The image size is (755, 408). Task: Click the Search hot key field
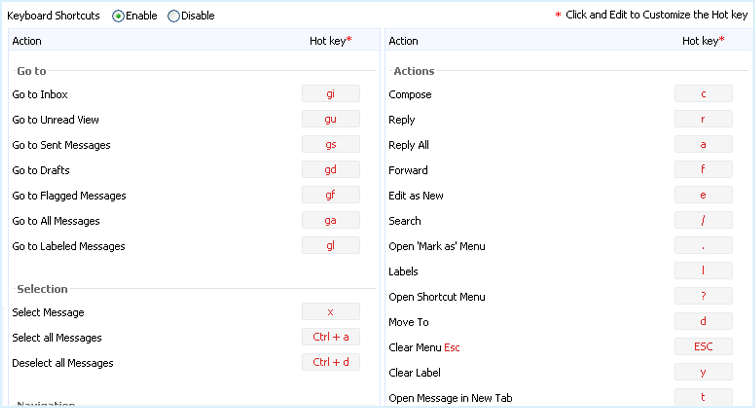(703, 221)
